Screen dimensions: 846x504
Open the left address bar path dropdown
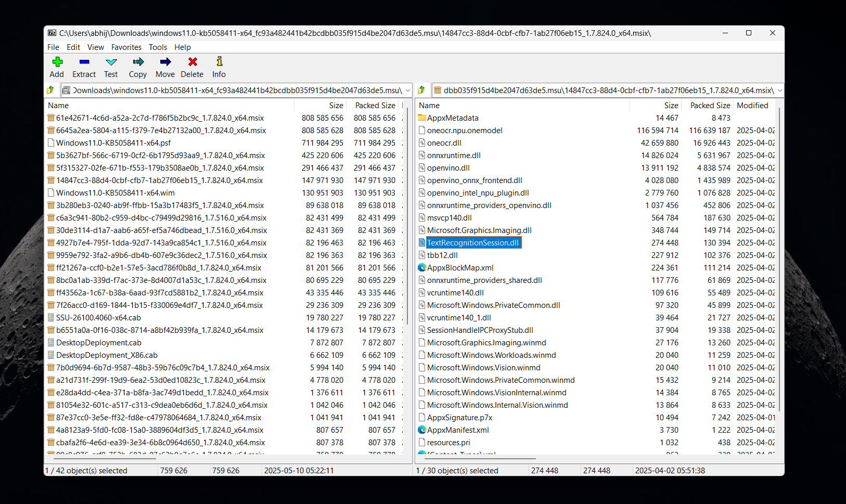(407, 89)
